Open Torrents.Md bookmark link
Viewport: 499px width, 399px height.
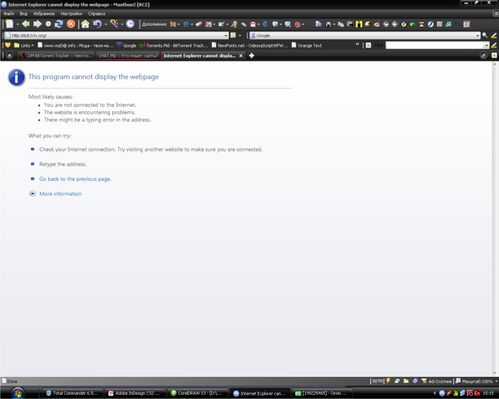pyautogui.click(x=173, y=45)
